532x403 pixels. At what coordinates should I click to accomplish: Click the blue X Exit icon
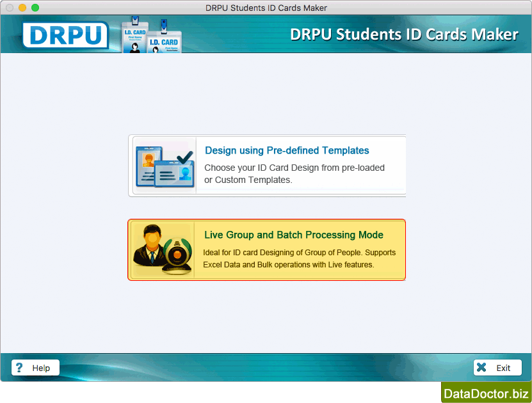click(481, 367)
